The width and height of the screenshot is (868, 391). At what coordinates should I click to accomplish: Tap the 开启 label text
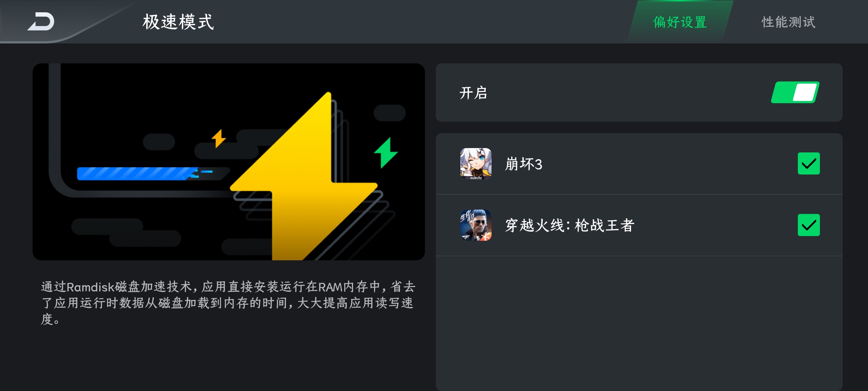click(473, 93)
